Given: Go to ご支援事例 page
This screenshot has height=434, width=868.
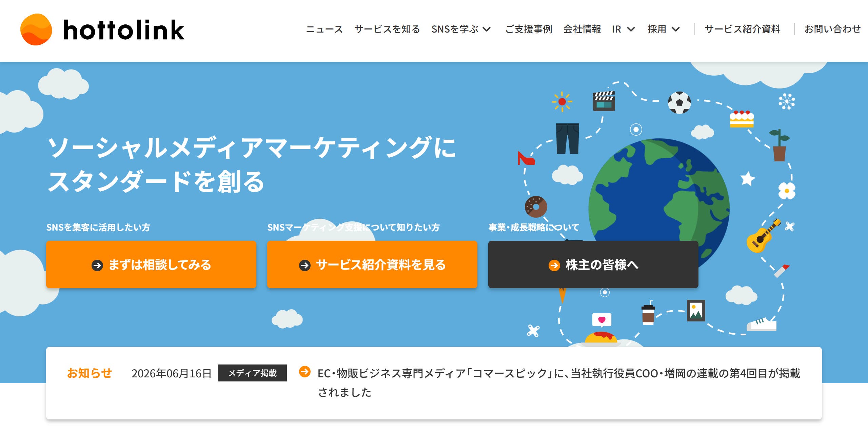Looking at the screenshot, I should [529, 29].
